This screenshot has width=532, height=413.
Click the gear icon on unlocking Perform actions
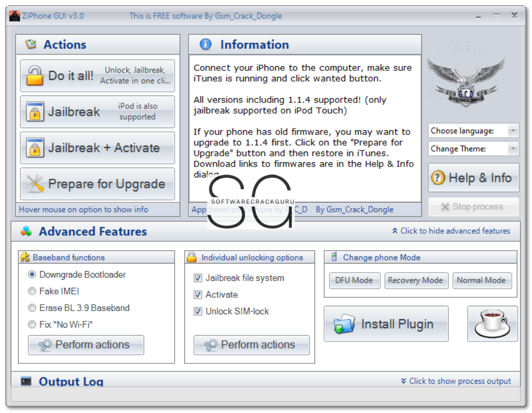210,345
